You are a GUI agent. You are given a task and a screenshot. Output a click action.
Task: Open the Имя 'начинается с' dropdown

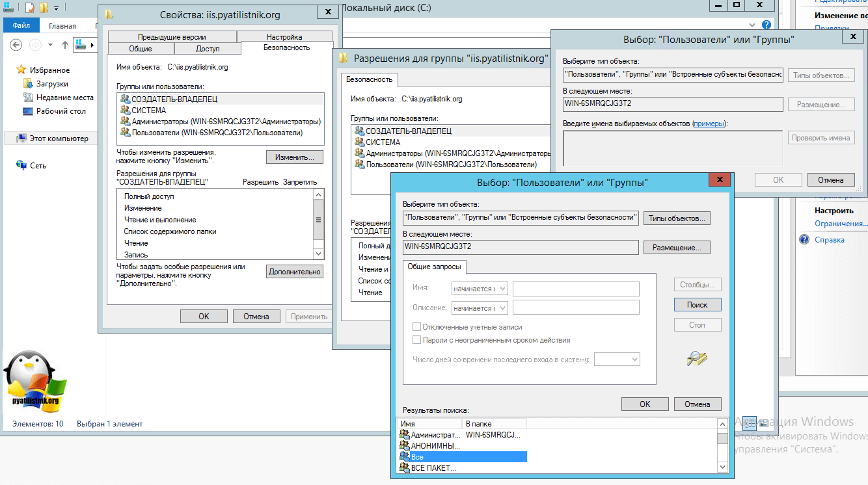[480, 289]
